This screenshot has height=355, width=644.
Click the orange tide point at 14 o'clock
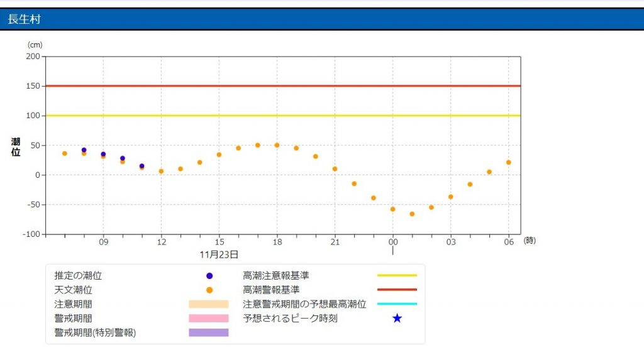199,163
